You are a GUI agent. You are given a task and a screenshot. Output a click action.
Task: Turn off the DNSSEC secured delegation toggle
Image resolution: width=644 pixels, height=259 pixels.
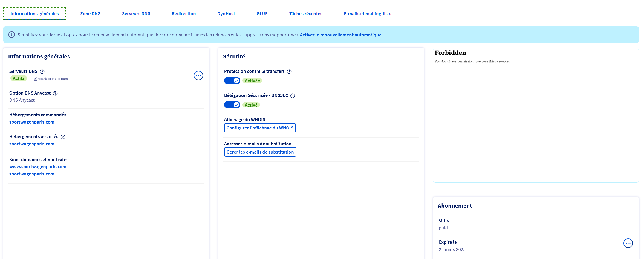[232, 105]
